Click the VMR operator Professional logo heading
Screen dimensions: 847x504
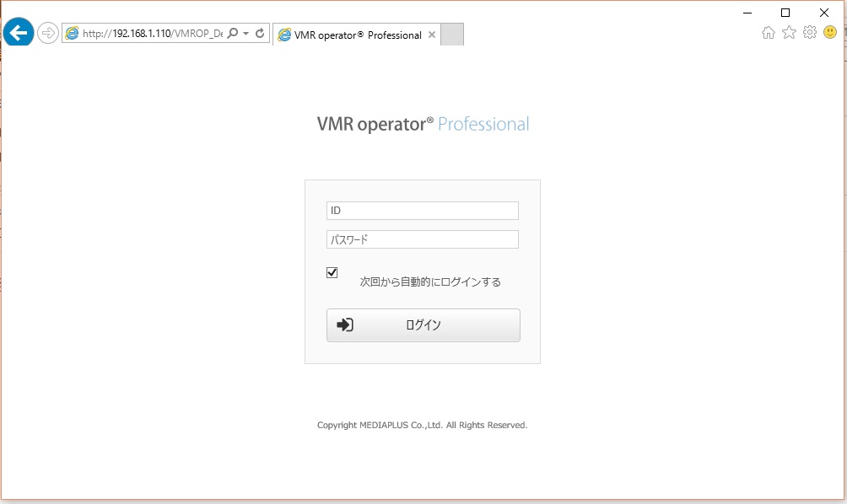pyautogui.click(x=423, y=124)
